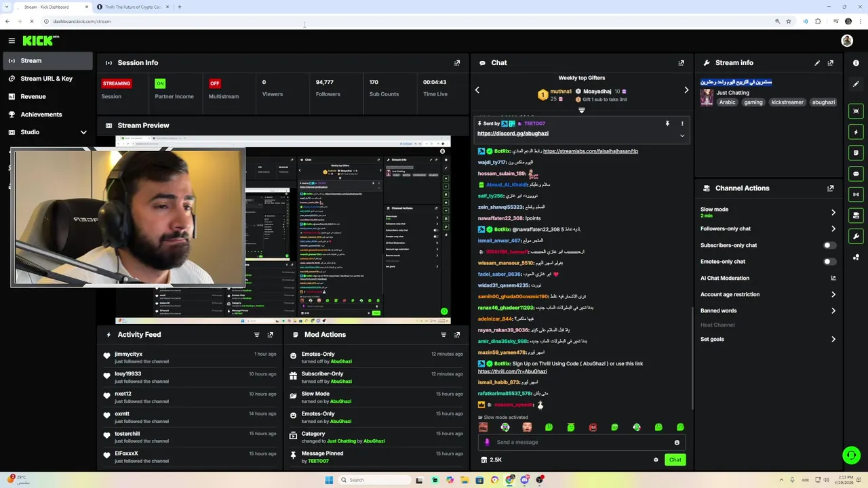
Task: Open the thrill.com AbuGhazi link in chat
Action: (512, 371)
